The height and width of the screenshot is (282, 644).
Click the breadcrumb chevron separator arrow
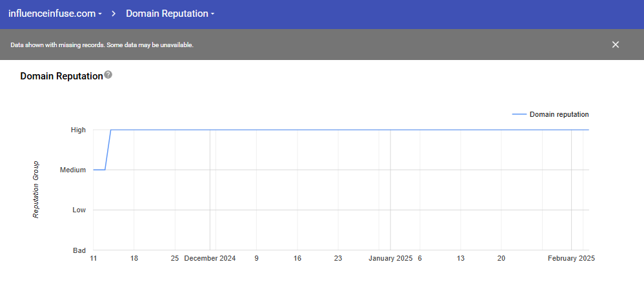[x=114, y=13]
